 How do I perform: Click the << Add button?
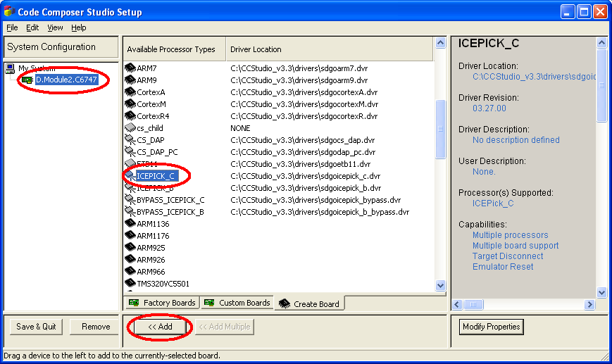point(160,327)
